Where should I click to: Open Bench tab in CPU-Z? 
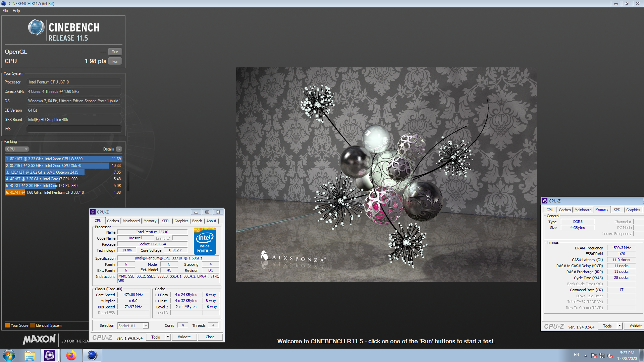tap(197, 221)
